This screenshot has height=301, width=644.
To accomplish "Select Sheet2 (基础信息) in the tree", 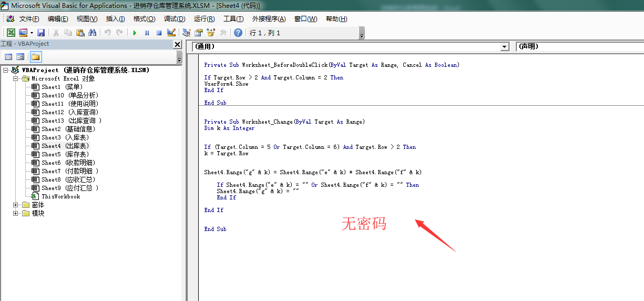I will (x=68, y=129).
